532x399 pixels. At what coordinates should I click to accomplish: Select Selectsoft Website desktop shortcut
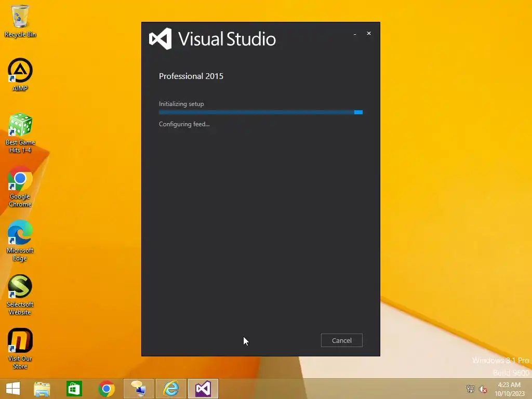(20, 295)
